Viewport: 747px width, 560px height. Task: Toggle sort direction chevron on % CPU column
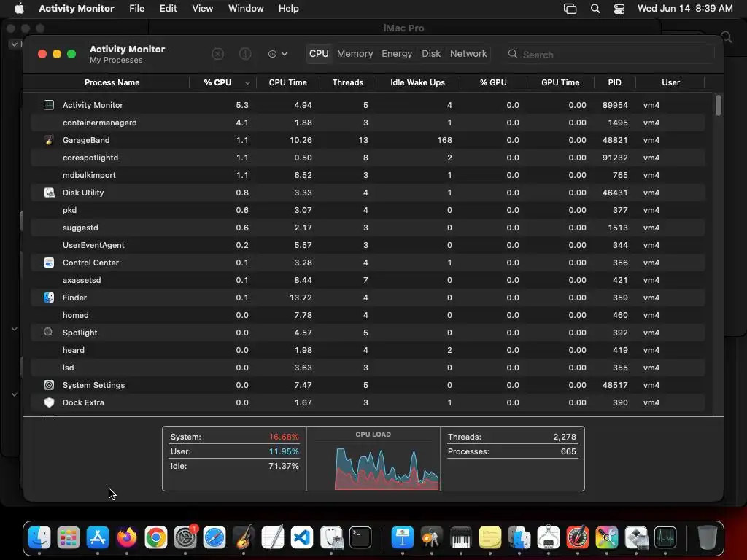pyautogui.click(x=247, y=83)
